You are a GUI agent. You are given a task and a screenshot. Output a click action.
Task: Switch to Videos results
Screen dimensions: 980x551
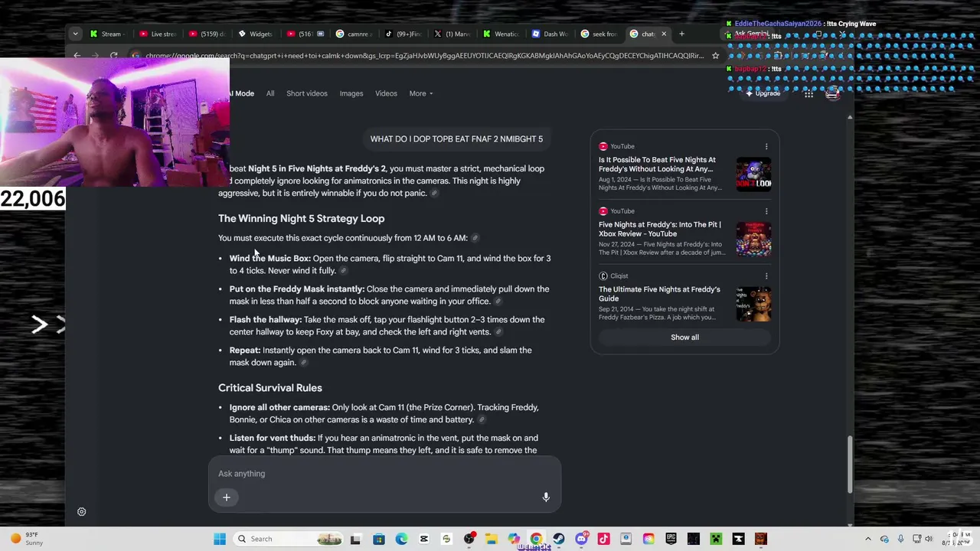[x=386, y=93]
